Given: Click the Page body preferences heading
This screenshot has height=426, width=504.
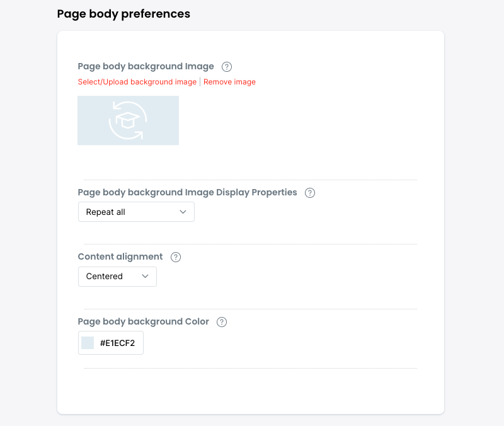Looking at the screenshot, I should [x=123, y=13].
